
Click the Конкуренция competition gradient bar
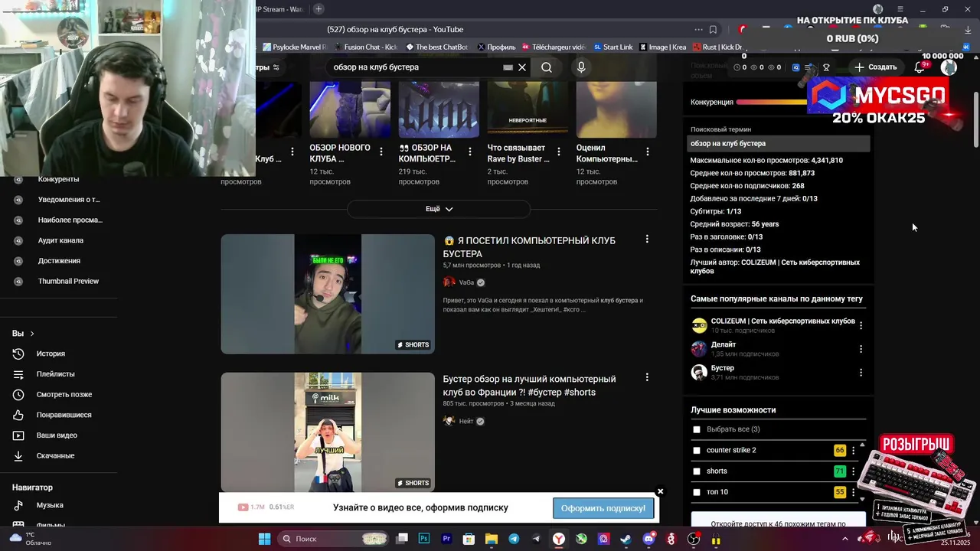[x=772, y=102]
